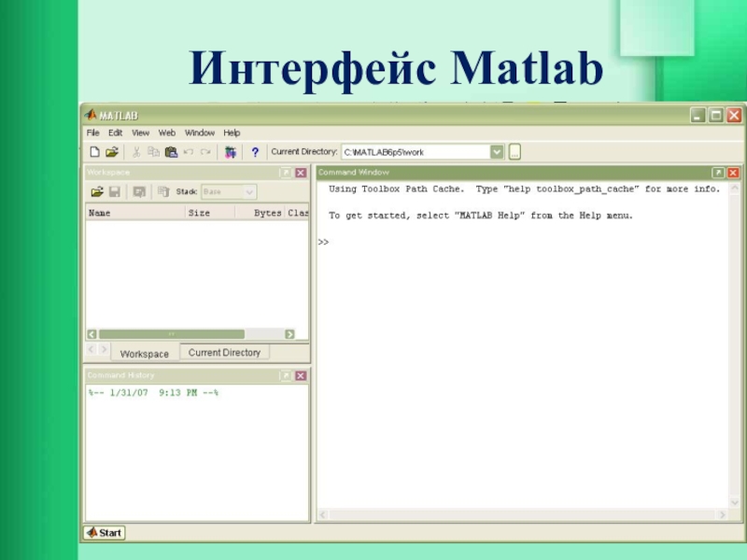The height and width of the screenshot is (560, 747).
Task: Sort Workspace by Bytes column header
Action: pyautogui.click(x=261, y=213)
